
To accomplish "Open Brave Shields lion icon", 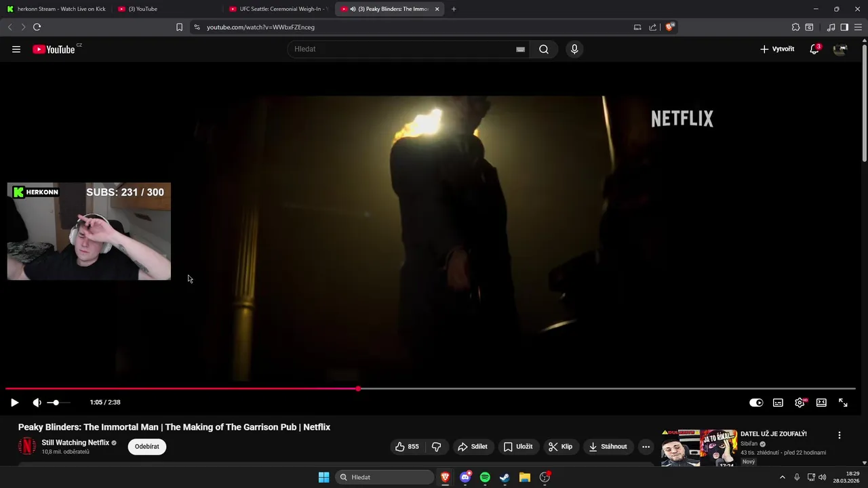I will 670,27.
